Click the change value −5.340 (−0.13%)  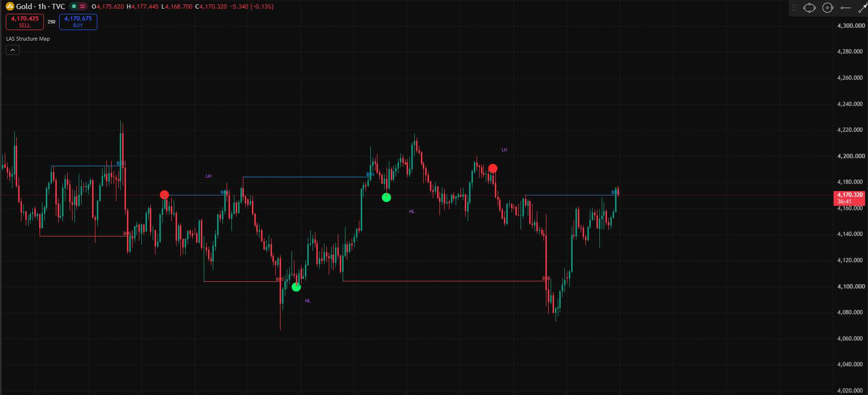[251, 6]
